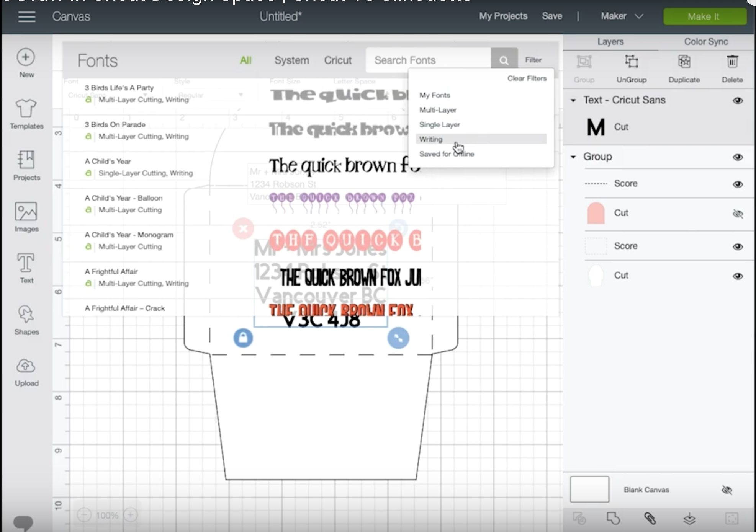Click the Flatten icon
Viewport: 756px width, 532px height.
click(x=689, y=519)
